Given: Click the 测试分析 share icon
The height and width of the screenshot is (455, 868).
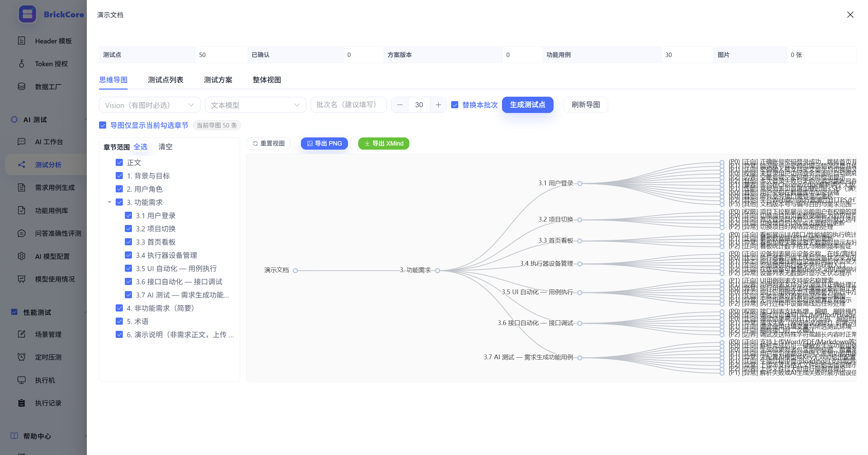Looking at the screenshot, I should pyautogui.click(x=21, y=165).
